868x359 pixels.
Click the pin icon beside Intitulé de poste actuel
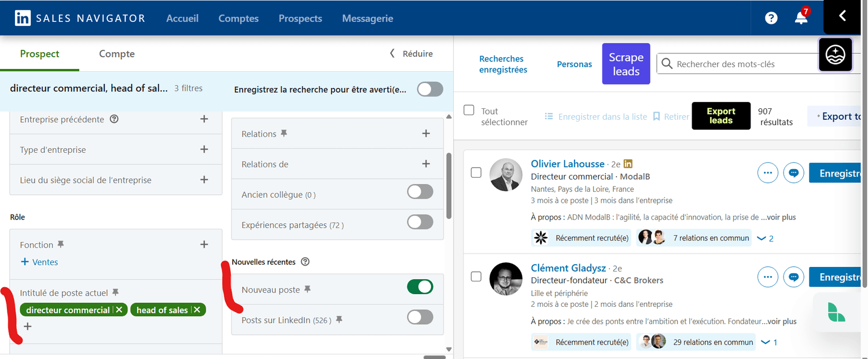115,292
